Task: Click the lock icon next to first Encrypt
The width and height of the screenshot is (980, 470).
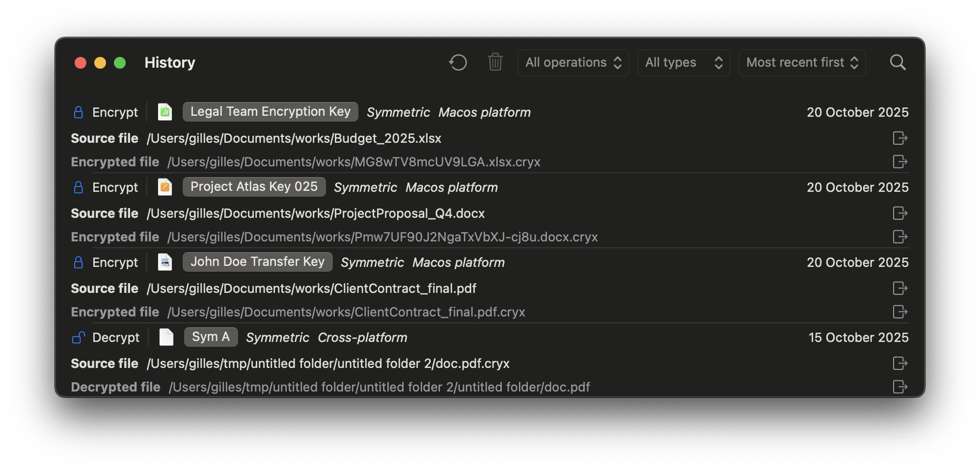Action: (x=79, y=112)
